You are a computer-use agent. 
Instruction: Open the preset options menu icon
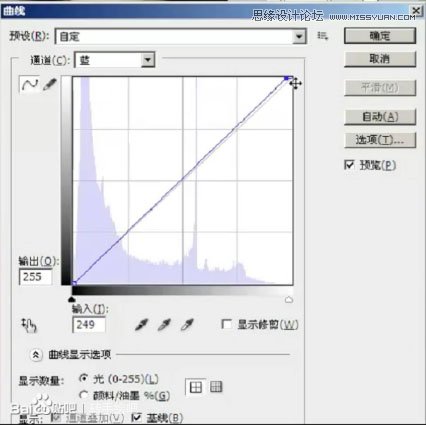click(322, 36)
